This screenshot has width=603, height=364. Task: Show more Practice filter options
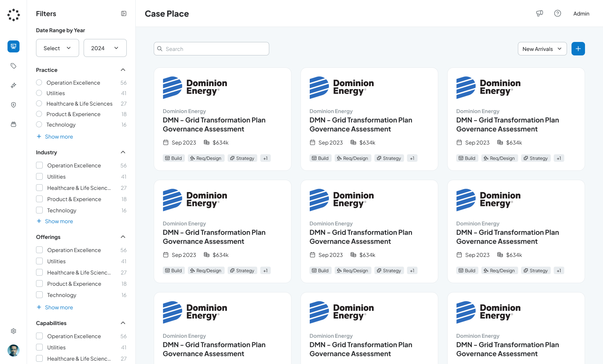click(59, 137)
